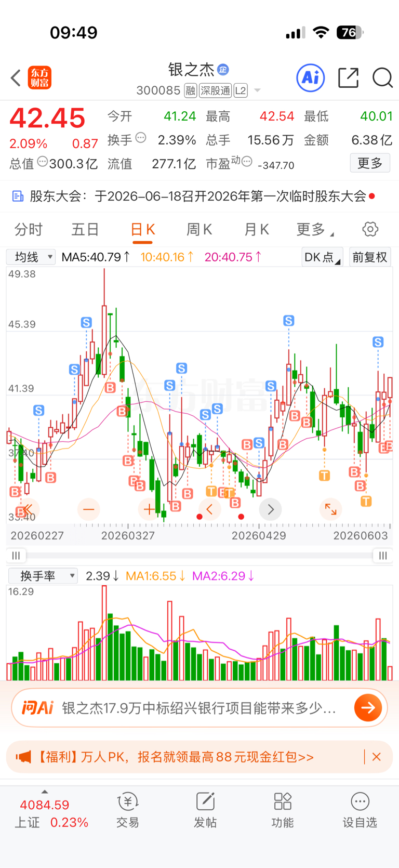Expand the 上证 index bar
This screenshot has width=399, height=868.
(45, 792)
